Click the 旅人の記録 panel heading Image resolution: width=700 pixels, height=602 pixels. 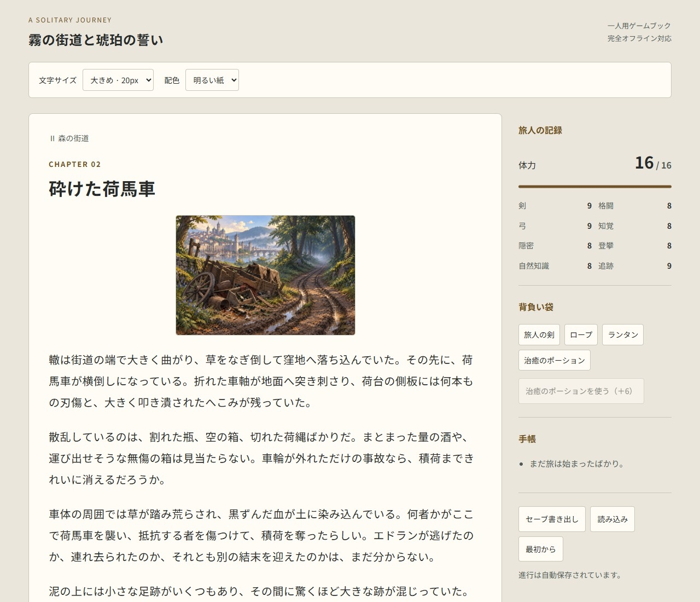540,130
